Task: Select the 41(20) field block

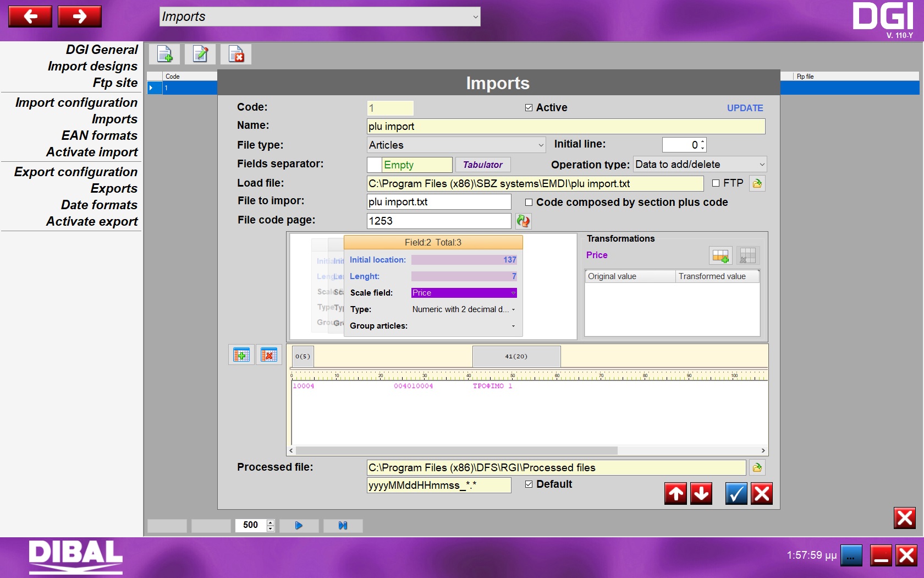Action: 516,357
